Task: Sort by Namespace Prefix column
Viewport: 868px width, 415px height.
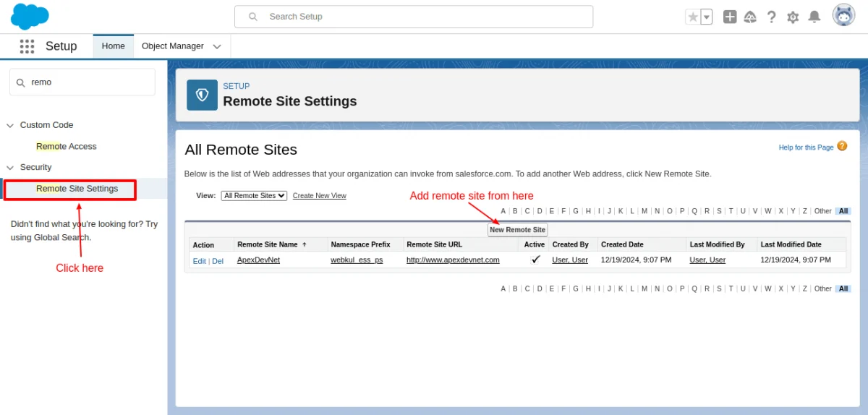Action: click(361, 244)
